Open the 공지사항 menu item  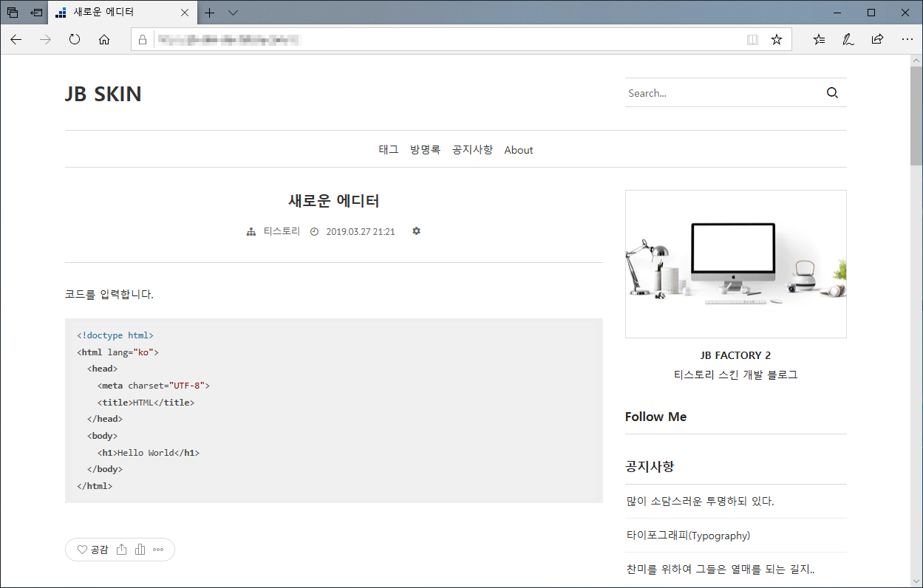[x=472, y=150]
